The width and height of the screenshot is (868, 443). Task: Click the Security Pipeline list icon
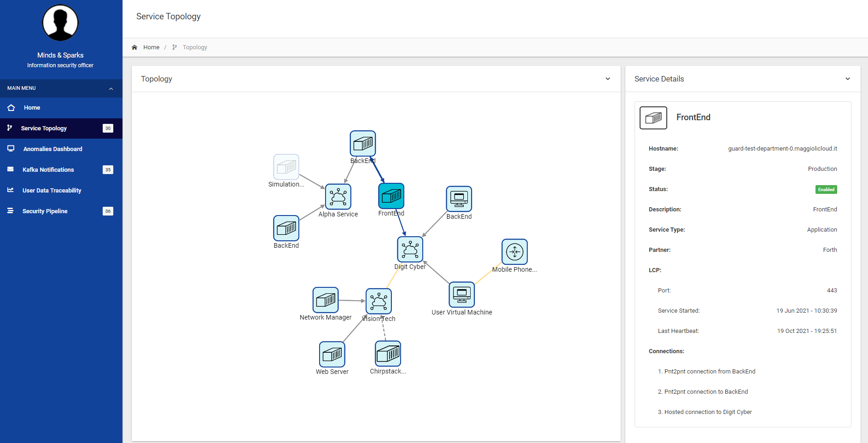(x=11, y=210)
